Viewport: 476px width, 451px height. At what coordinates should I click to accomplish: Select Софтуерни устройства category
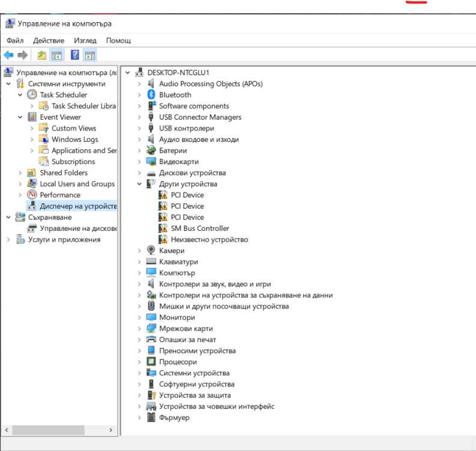tap(197, 384)
